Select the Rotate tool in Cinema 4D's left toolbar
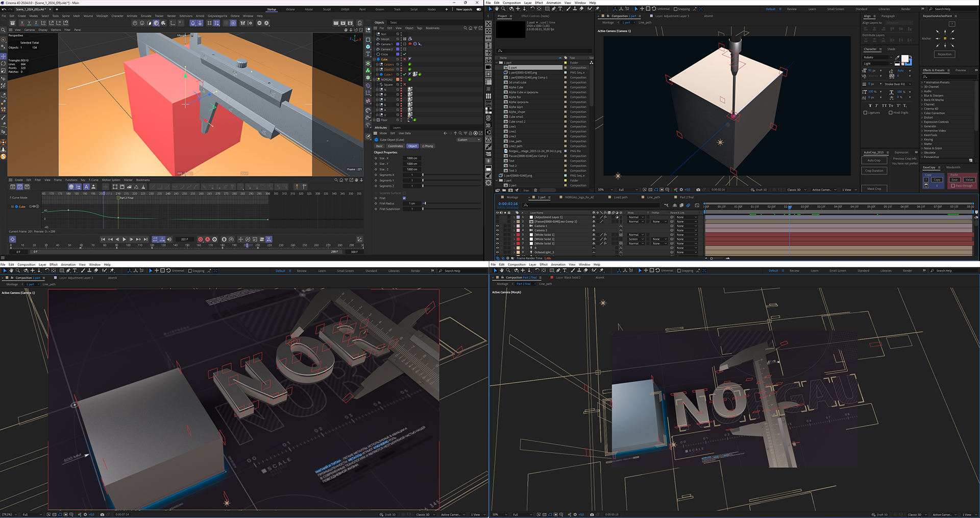Screen dimensions: 980x518 point(3,63)
